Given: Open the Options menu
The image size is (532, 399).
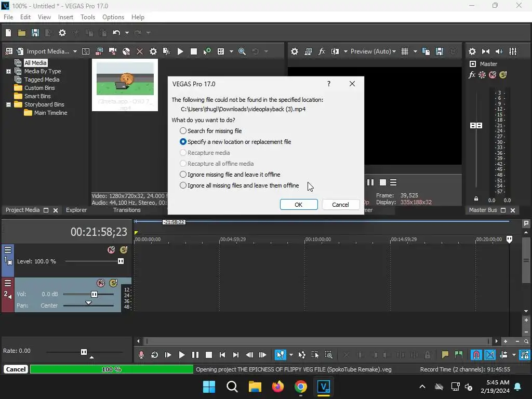Looking at the screenshot, I should tap(113, 17).
